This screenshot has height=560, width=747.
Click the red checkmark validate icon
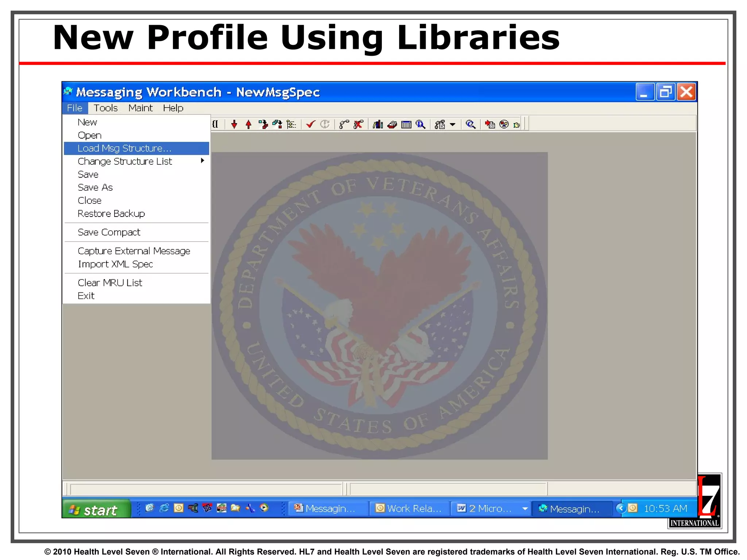(310, 125)
